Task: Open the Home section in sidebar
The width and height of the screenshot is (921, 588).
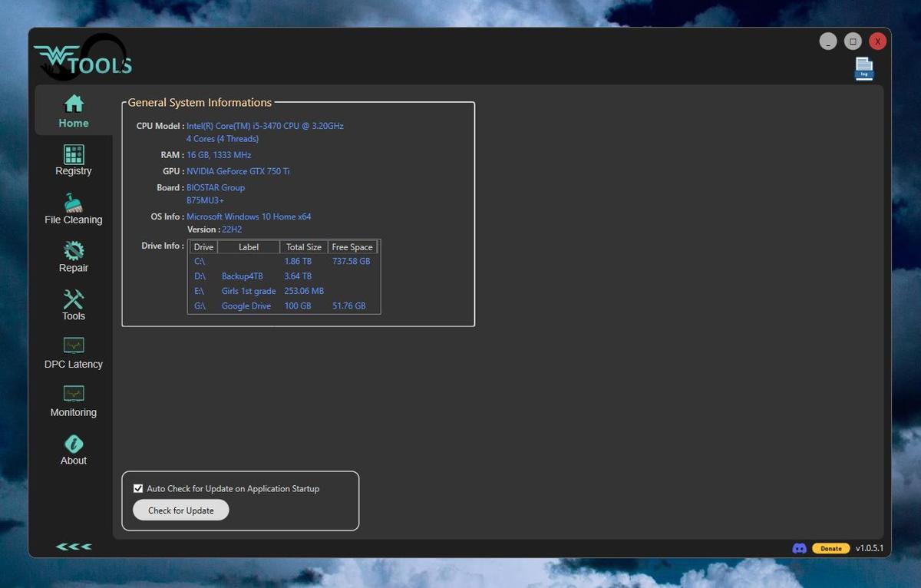Action: 74,111
